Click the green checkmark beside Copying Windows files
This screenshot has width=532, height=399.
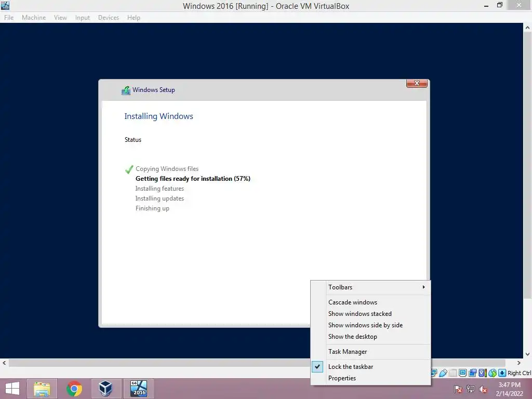click(x=129, y=169)
